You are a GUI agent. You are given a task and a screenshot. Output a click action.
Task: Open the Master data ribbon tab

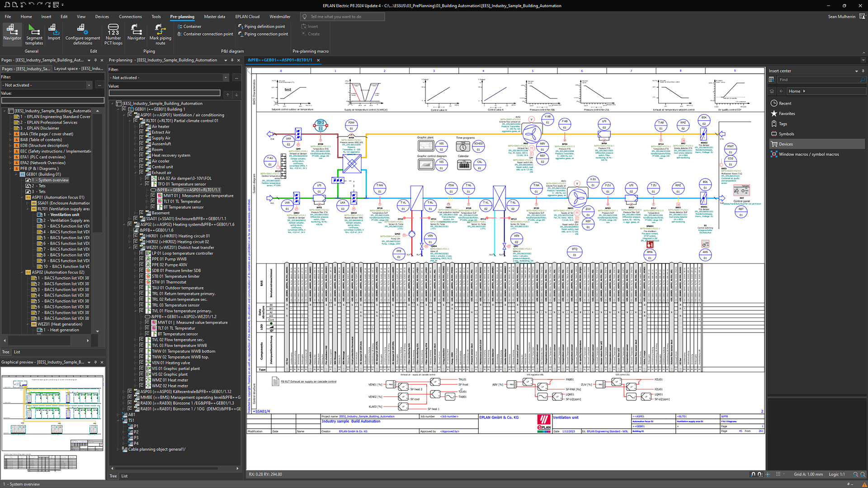click(214, 17)
